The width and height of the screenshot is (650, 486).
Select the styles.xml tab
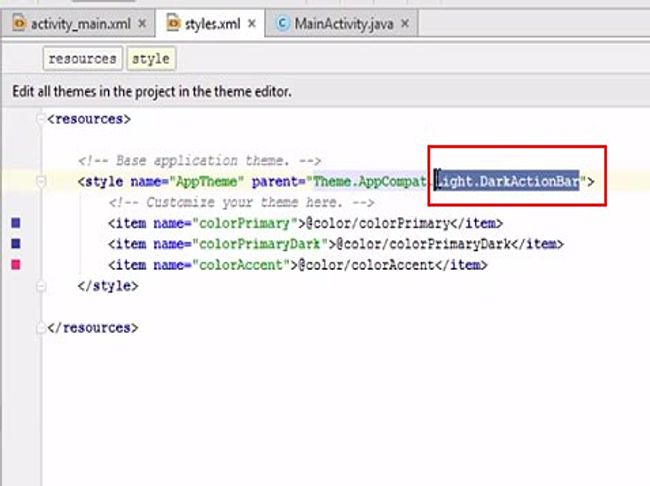click(212, 24)
